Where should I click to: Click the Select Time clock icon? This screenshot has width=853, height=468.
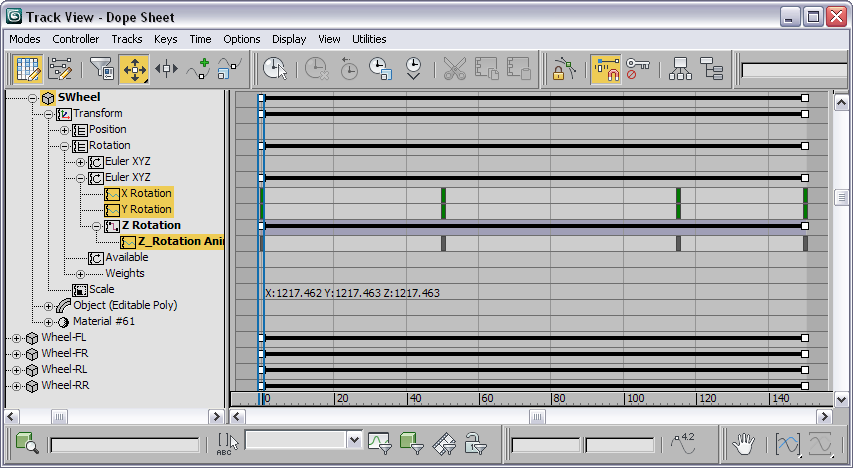(274, 69)
